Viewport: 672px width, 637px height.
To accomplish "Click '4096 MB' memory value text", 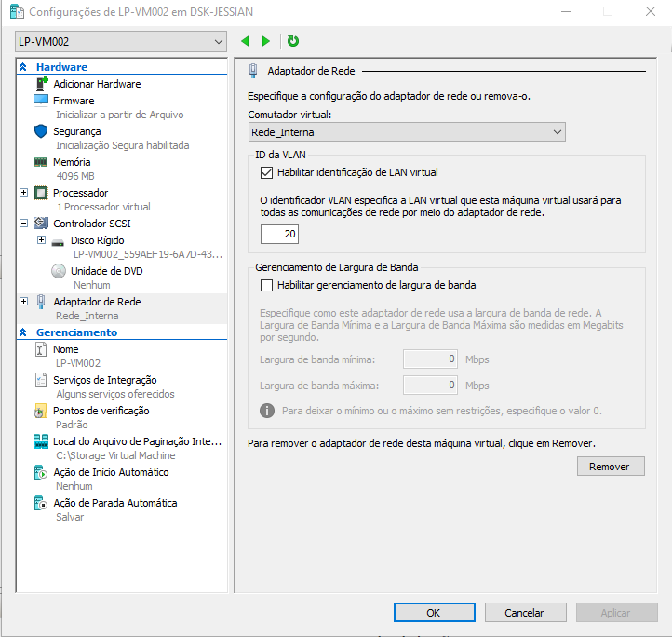I will coord(75,176).
